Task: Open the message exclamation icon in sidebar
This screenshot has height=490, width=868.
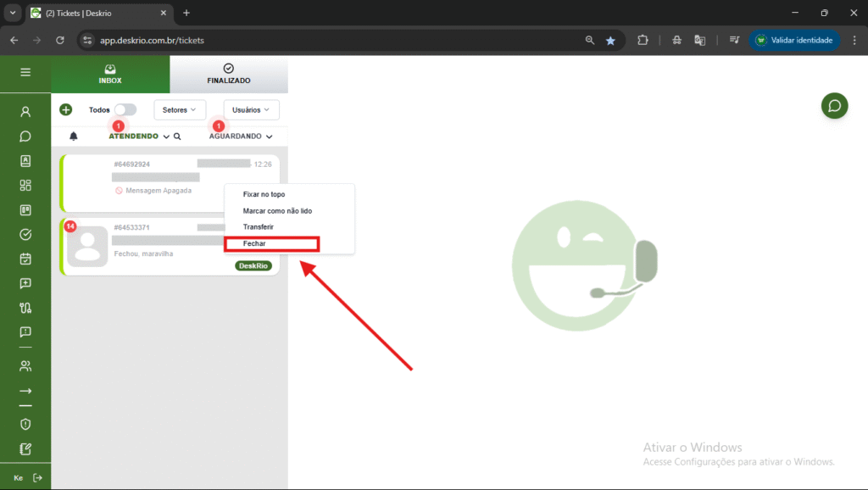Action: (25, 332)
